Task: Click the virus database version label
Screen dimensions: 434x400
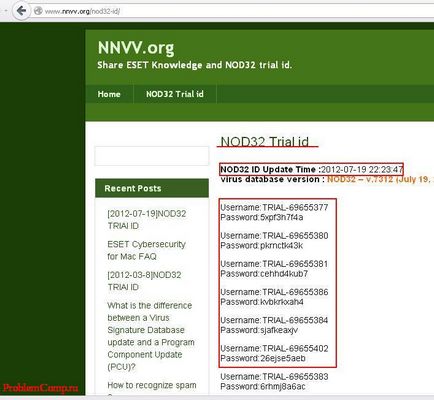Action: pyautogui.click(x=272, y=179)
